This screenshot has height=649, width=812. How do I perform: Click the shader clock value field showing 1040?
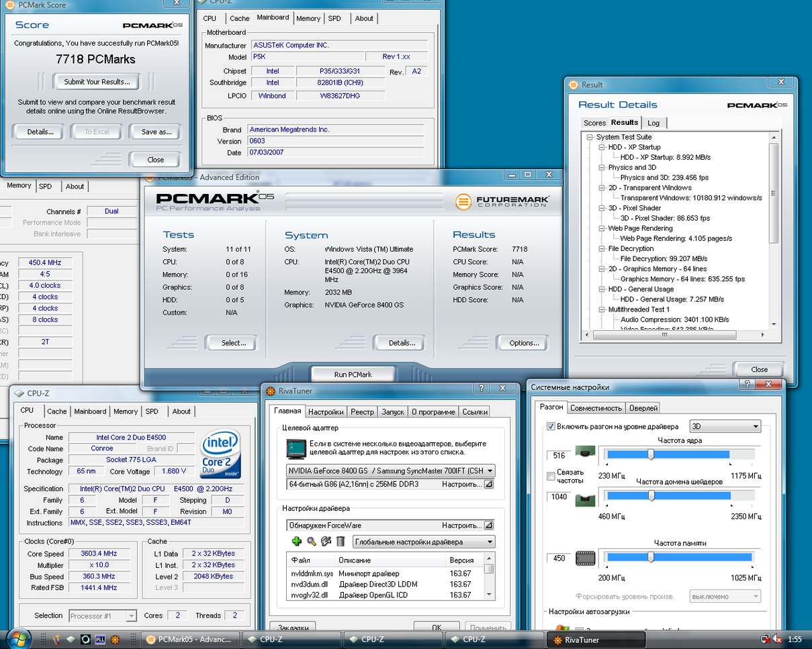[558, 497]
